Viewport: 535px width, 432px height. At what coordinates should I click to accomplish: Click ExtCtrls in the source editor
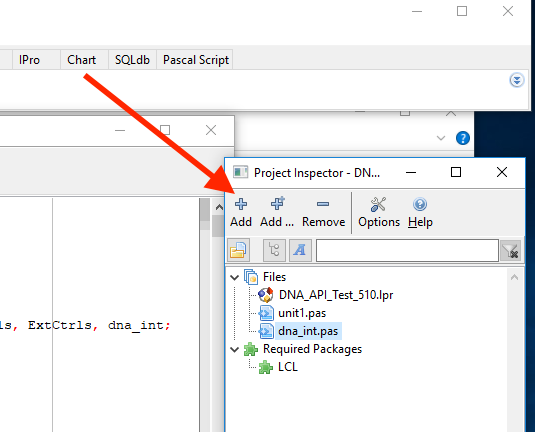pos(60,325)
